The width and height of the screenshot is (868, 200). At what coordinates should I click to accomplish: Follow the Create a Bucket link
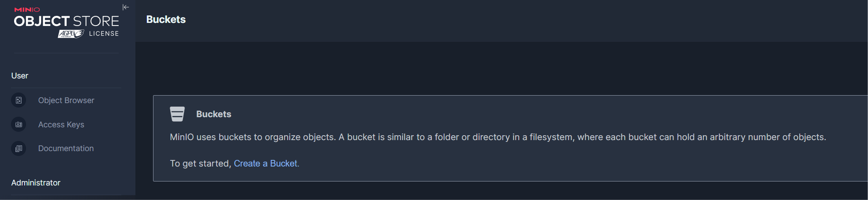coord(266,163)
